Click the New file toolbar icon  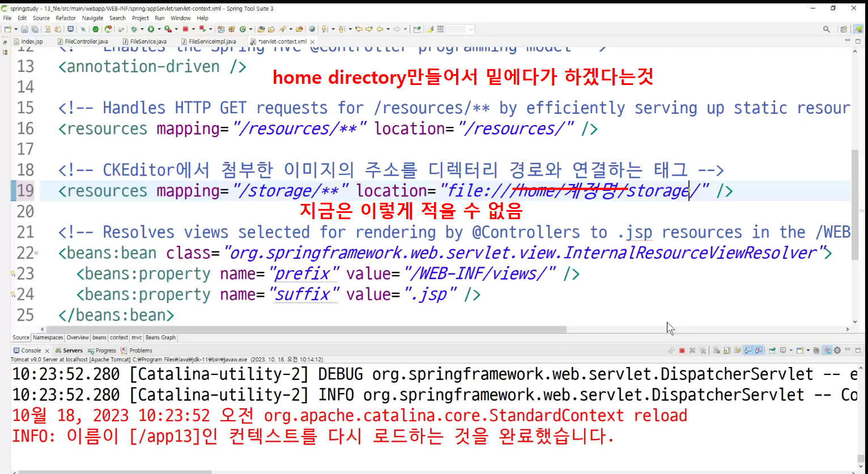coord(7,29)
